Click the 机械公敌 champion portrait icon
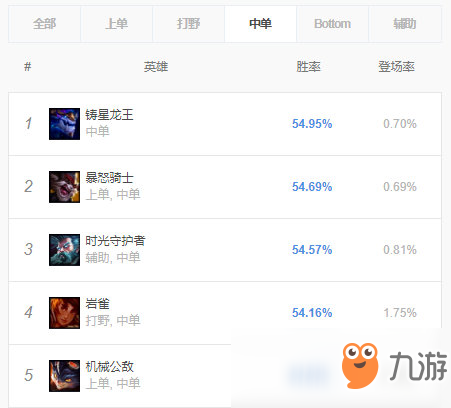Viewport: 451px width, 408px height. point(64,376)
